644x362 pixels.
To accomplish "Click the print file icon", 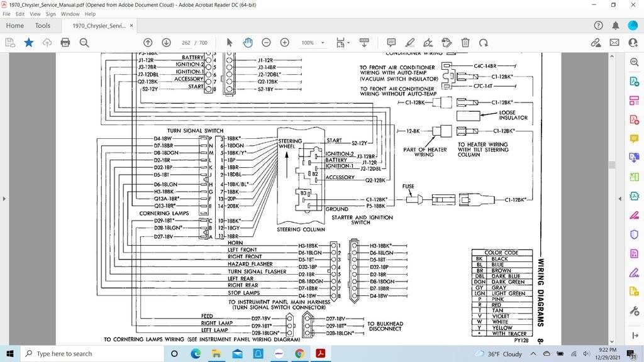I will [65, 43].
